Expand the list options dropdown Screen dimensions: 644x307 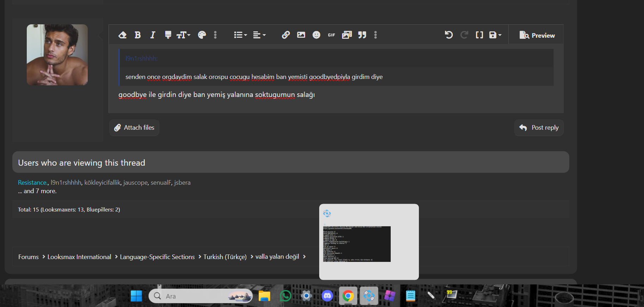(240, 35)
